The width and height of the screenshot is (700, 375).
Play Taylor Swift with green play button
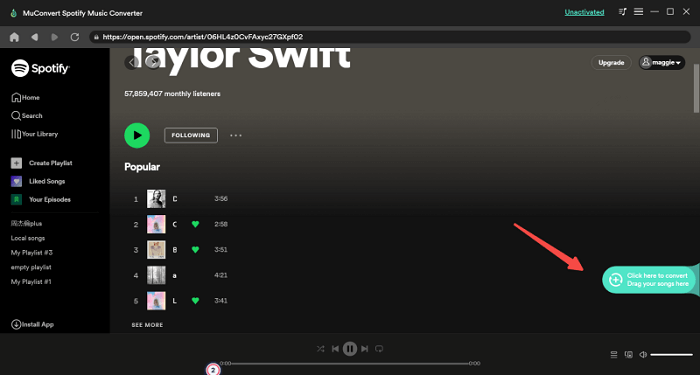[x=137, y=135]
